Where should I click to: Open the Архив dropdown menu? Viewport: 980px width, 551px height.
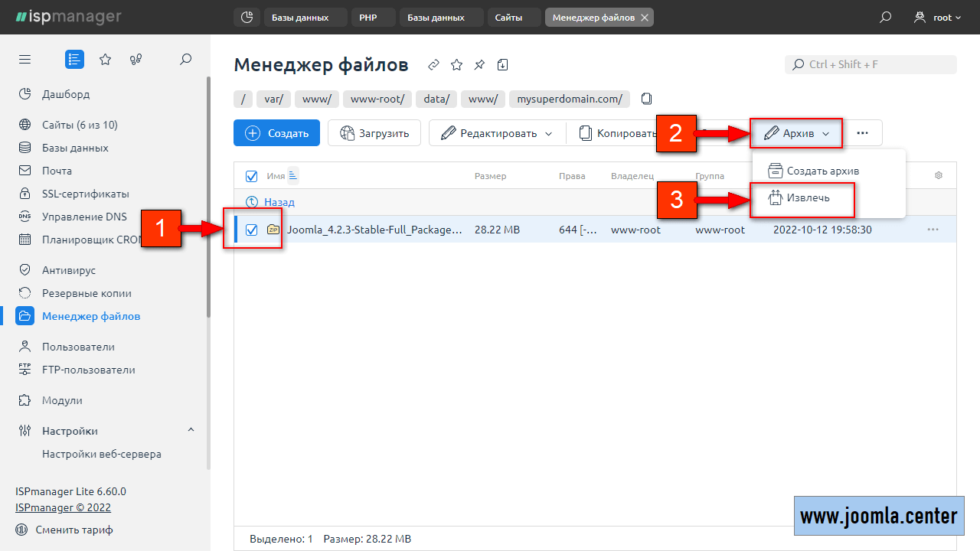(796, 133)
